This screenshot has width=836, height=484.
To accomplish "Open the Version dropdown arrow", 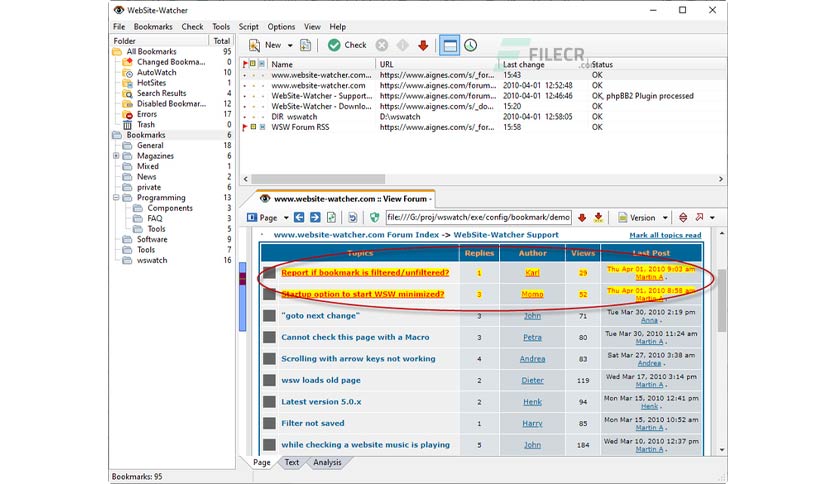I will tap(665, 217).
